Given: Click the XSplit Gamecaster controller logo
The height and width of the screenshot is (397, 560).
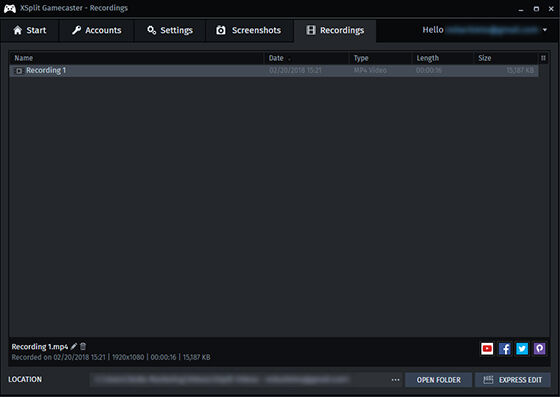Looking at the screenshot, I should 10,9.
